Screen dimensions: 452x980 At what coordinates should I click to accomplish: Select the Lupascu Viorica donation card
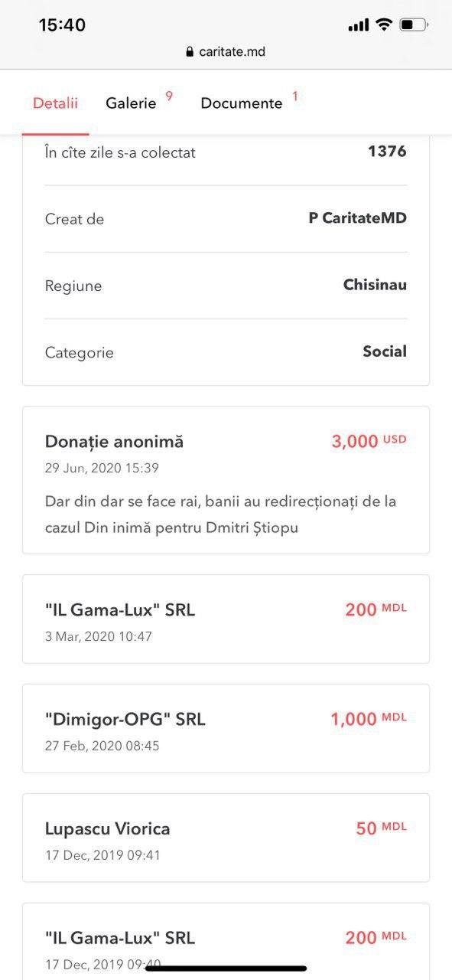pos(226,838)
